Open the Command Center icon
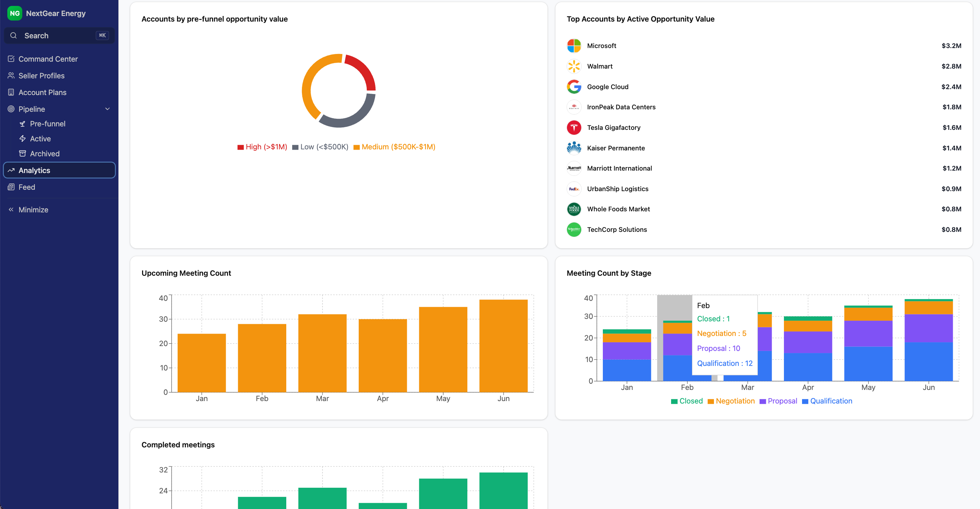Image resolution: width=980 pixels, height=509 pixels. [11, 58]
